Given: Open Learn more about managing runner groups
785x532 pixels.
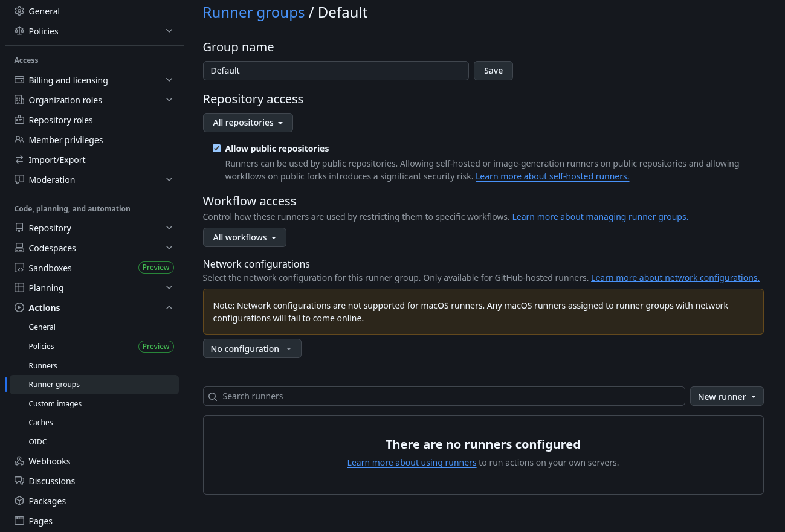Looking at the screenshot, I should click(600, 217).
